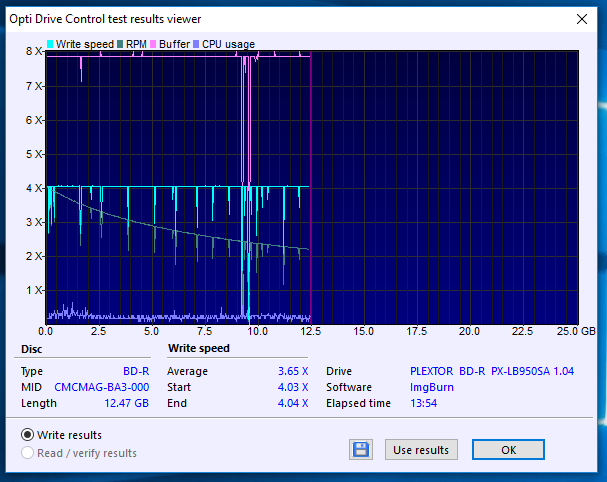607x482 pixels.
Task: Click the 8 X label on the vertical axis
Action: [33, 51]
